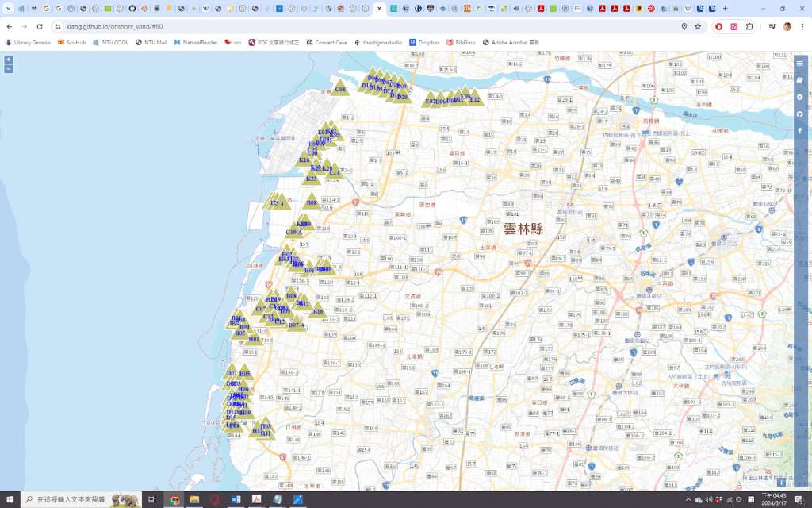812x508 pixels.
Task: Bookmark this page with the star icon
Action: [x=698, y=26]
